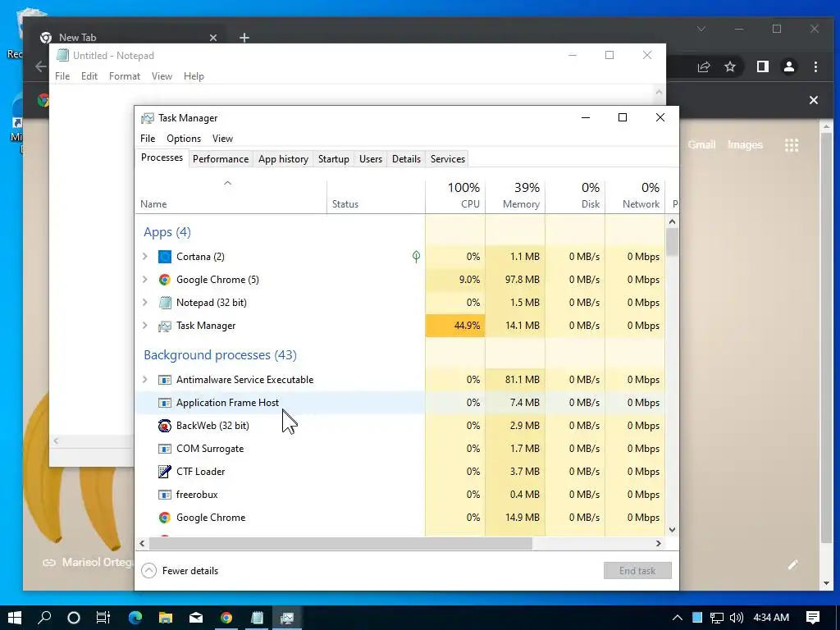The height and width of the screenshot is (630, 840).
Task: Open a new Chrome tab with plus button
Action: point(244,38)
